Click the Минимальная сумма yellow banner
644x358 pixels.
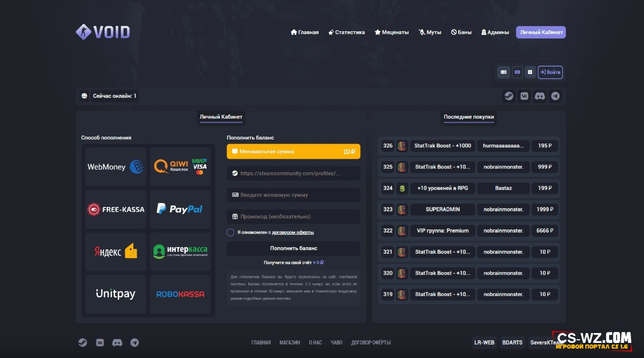pyautogui.click(x=294, y=151)
